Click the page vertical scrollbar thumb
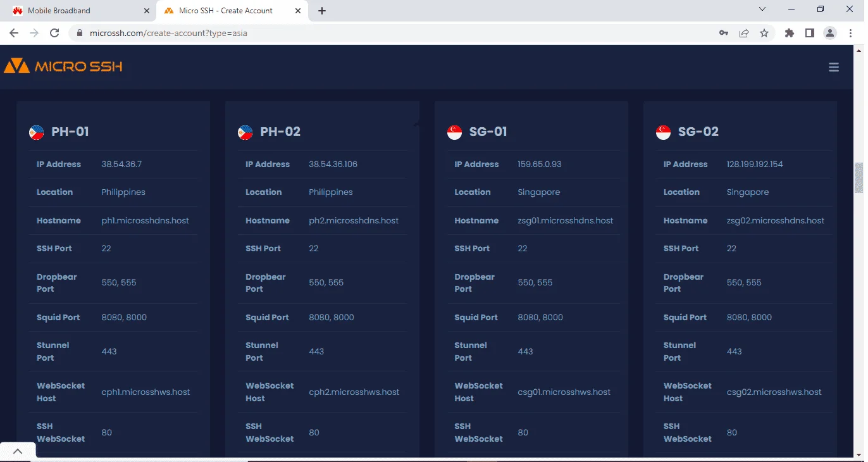 coord(859,178)
